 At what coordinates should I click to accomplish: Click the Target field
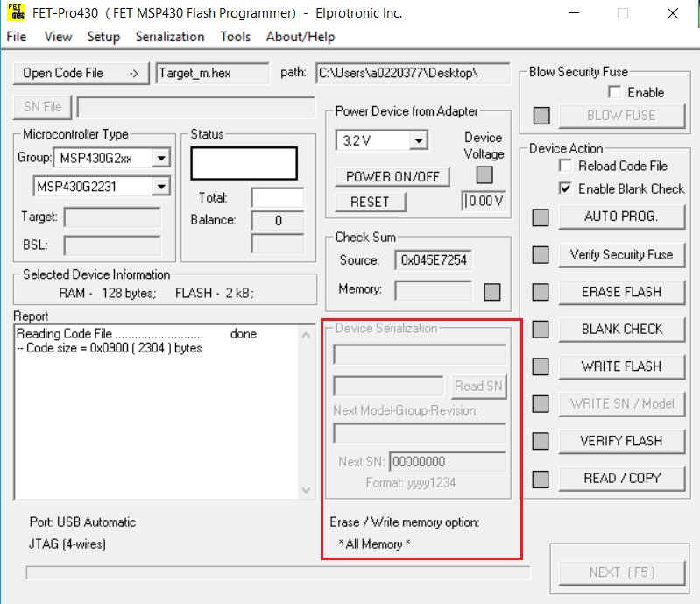[112, 217]
